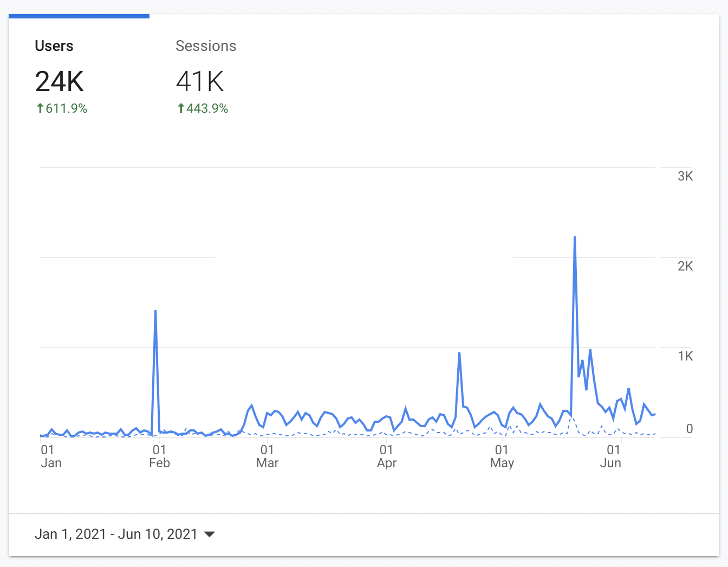Click the dropdown arrow next to the dates

click(x=210, y=534)
